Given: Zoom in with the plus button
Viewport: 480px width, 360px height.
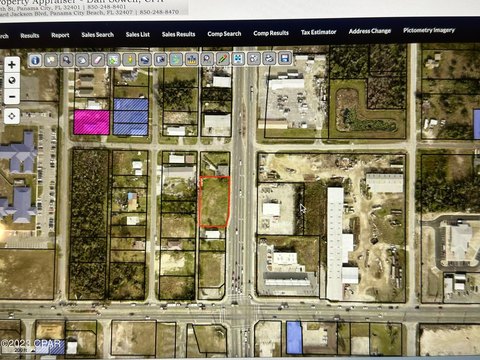Looking at the screenshot, I should coord(12,64).
